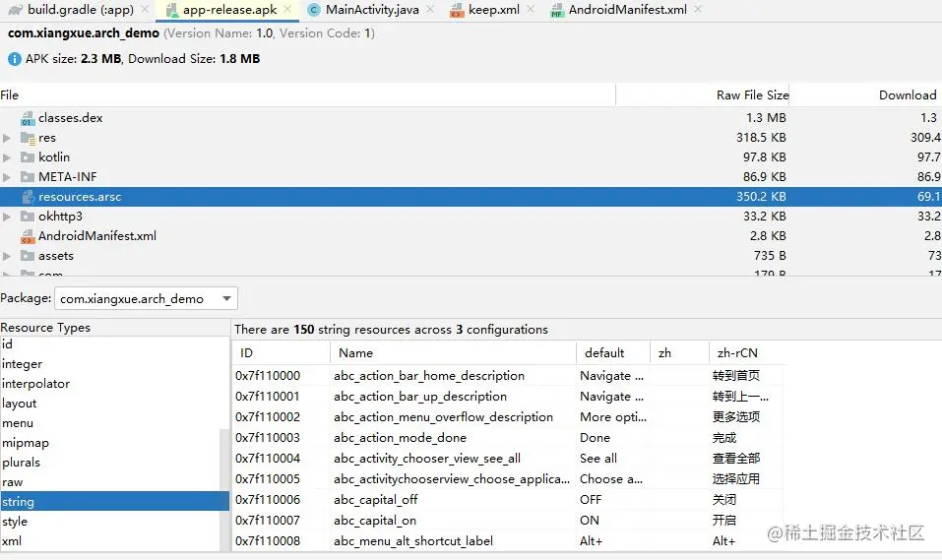Select row abc_activity_chooser_view_see_all
Image resolution: width=942 pixels, height=560 pixels.
coord(508,459)
